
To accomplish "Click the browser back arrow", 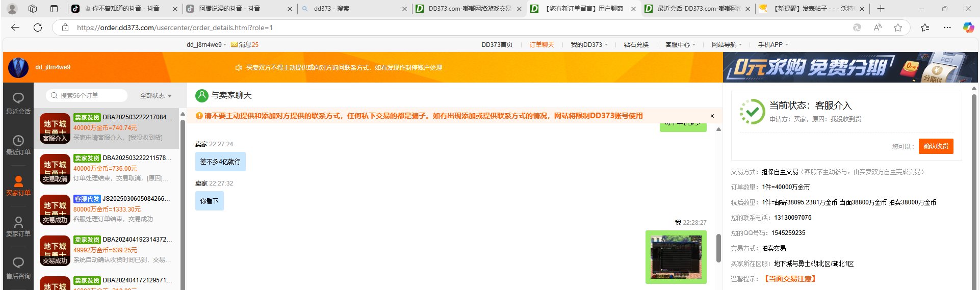I will (x=15, y=28).
